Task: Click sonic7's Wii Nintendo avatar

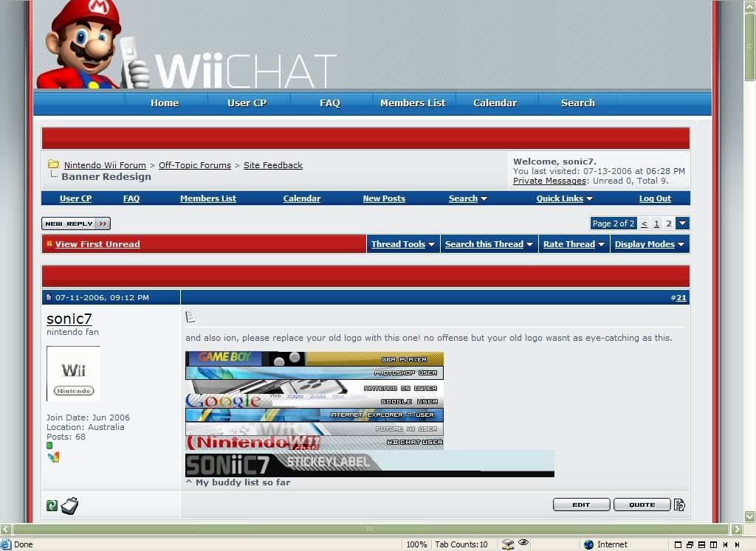Action: coord(73,373)
